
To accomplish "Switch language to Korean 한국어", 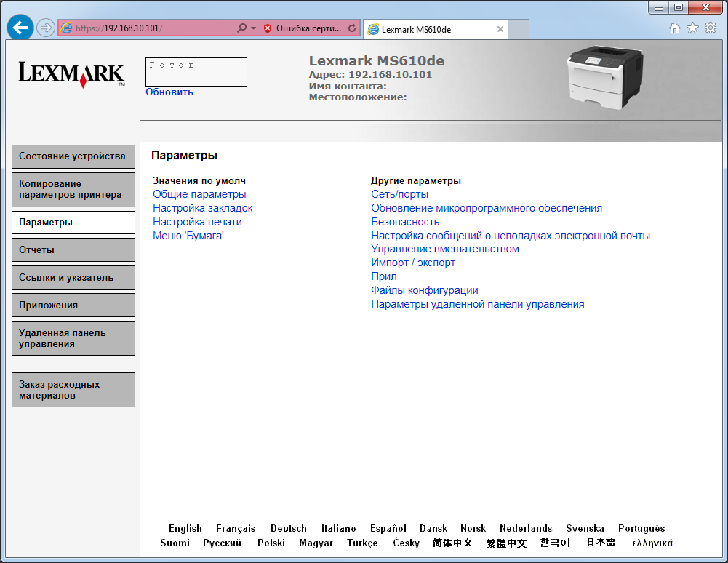I will tap(555, 543).
